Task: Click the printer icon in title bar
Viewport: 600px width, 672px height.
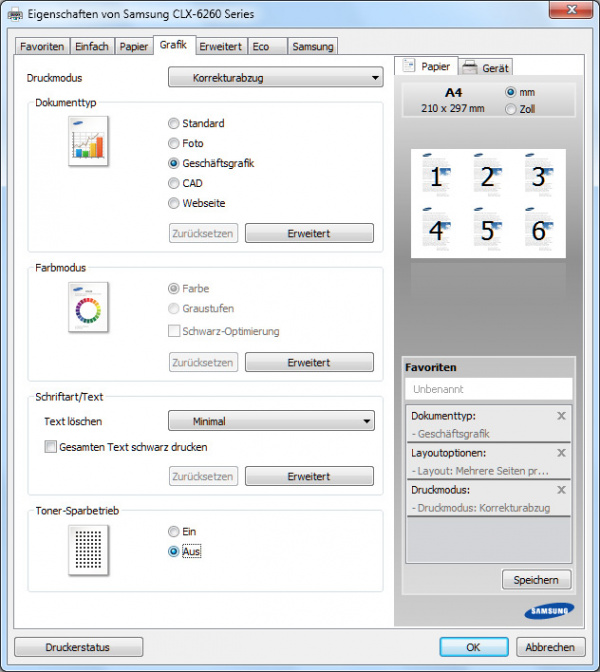Action: [15, 14]
